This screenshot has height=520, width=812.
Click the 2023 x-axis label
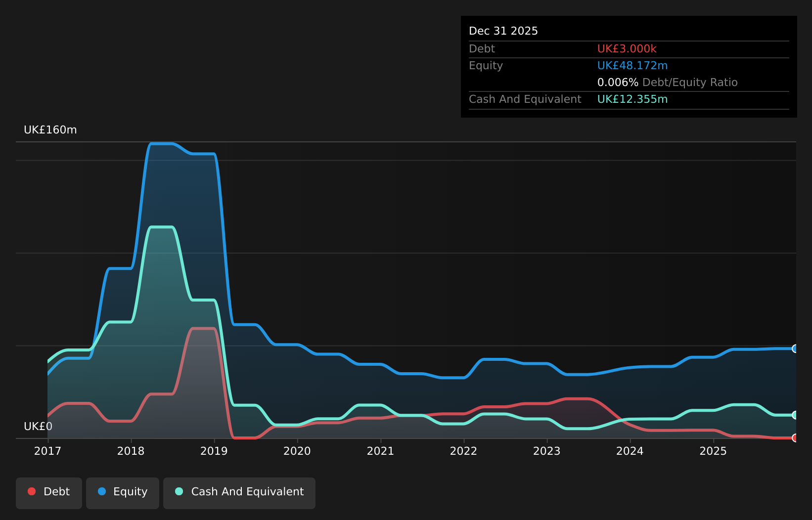pos(546,451)
